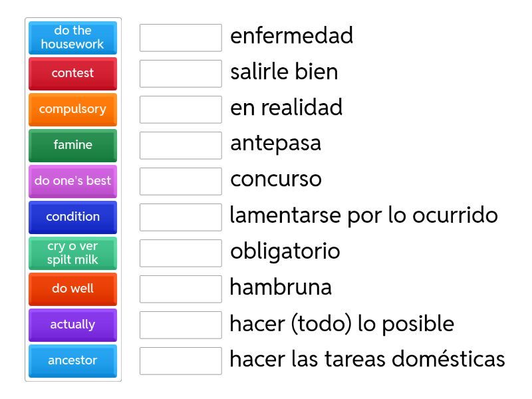Select the empty box next to 'obligatorio'

tap(180, 253)
